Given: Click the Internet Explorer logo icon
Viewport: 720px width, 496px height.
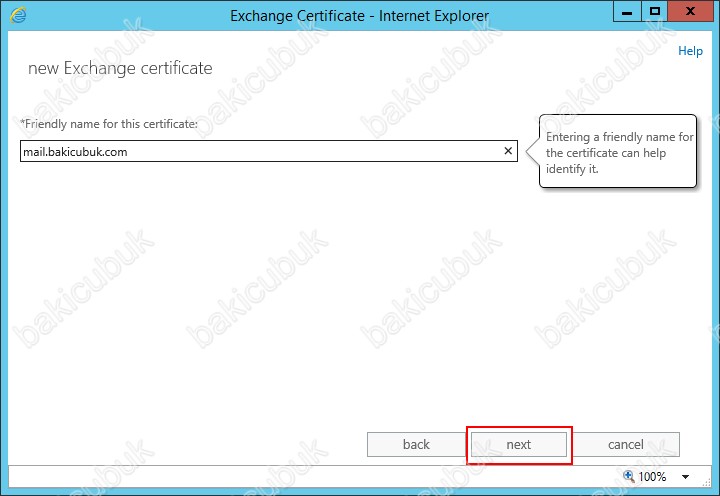Looking at the screenshot, I should [18, 15].
